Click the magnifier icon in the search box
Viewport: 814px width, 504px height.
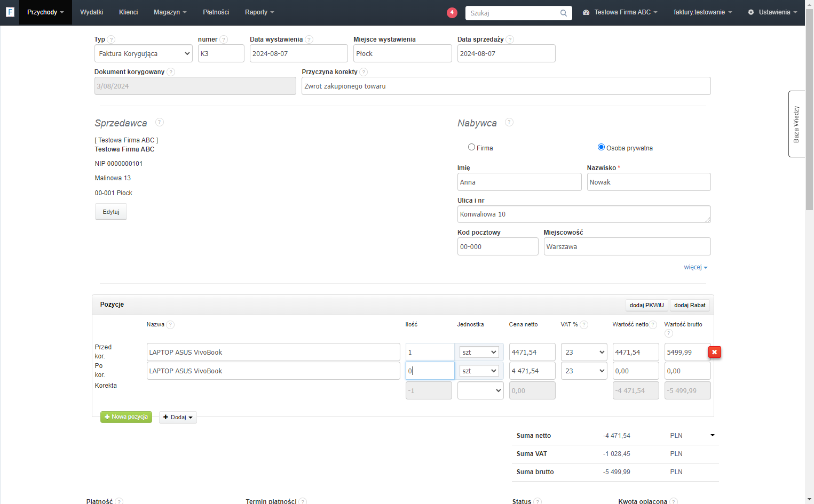(564, 13)
